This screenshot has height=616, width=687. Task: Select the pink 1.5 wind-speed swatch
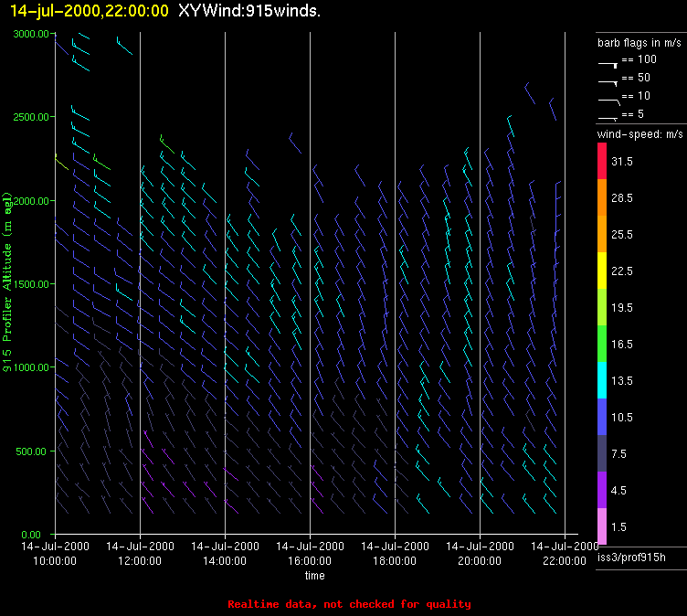click(602, 526)
